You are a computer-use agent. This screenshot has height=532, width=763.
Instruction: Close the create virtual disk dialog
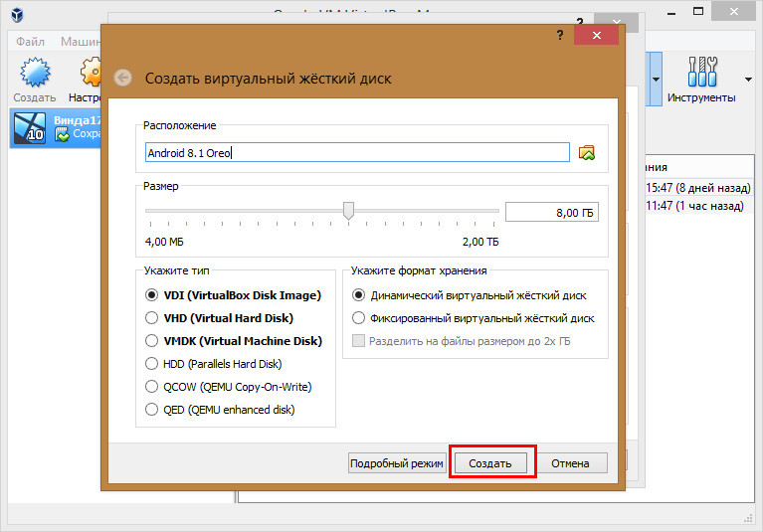597,35
